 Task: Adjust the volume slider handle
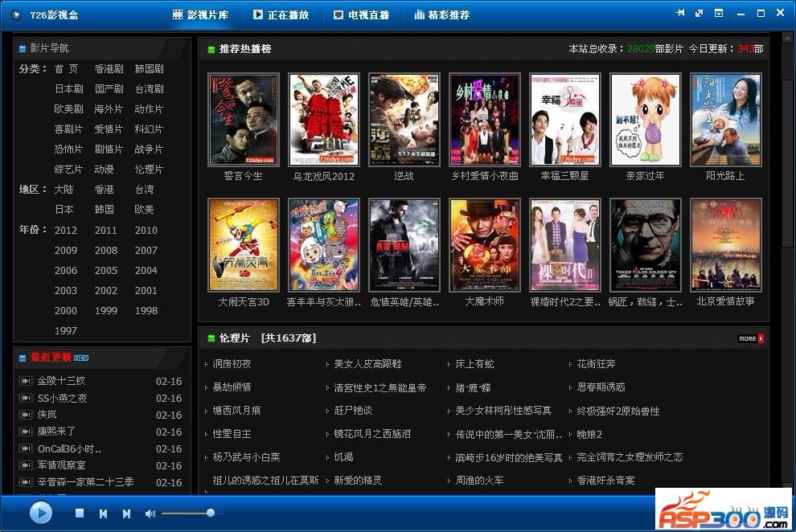pos(210,513)
